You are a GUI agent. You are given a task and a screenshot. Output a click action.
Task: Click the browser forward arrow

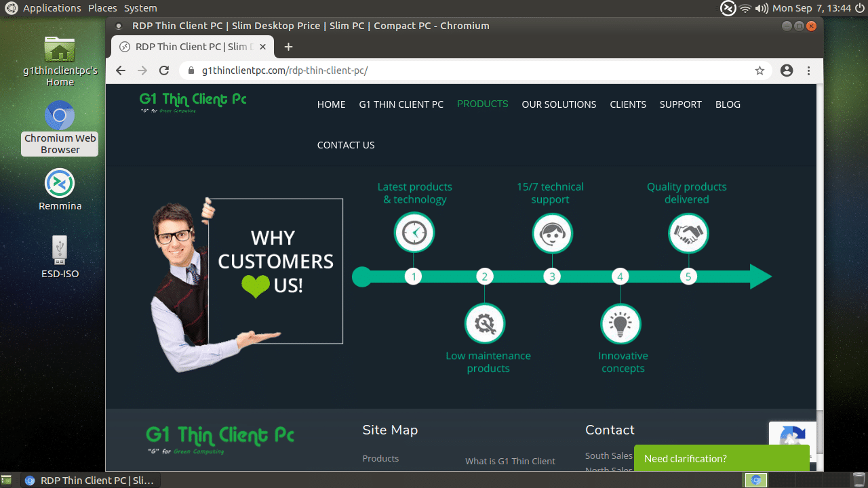[142, 70]
